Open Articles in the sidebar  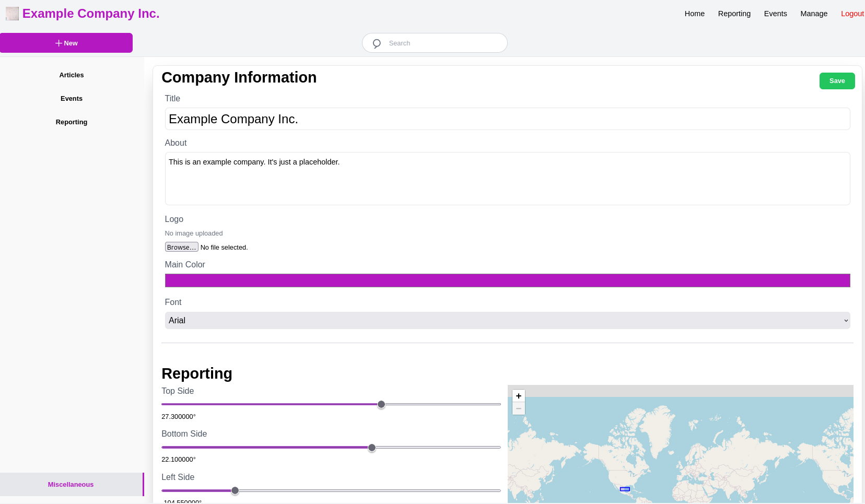coord(72,75)
